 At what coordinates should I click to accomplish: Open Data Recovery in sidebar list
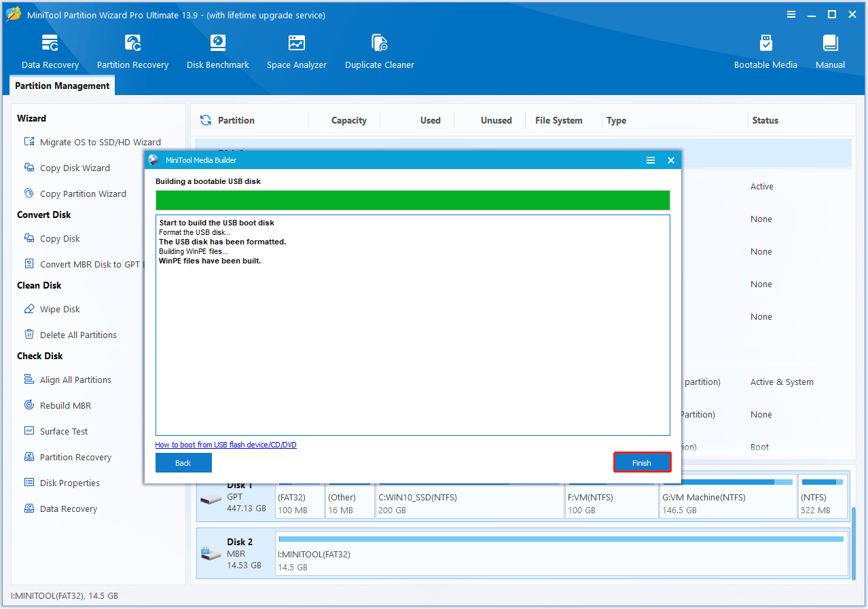coord(60,509)
